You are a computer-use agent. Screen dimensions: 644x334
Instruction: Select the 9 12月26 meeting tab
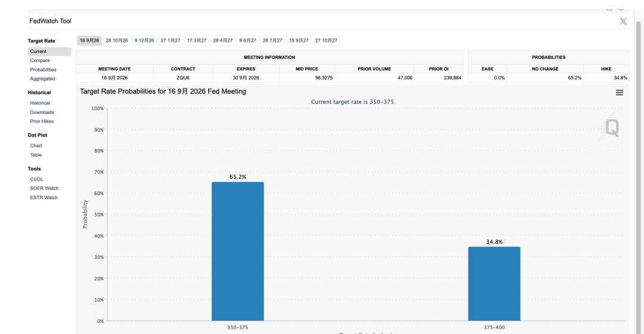144,41
